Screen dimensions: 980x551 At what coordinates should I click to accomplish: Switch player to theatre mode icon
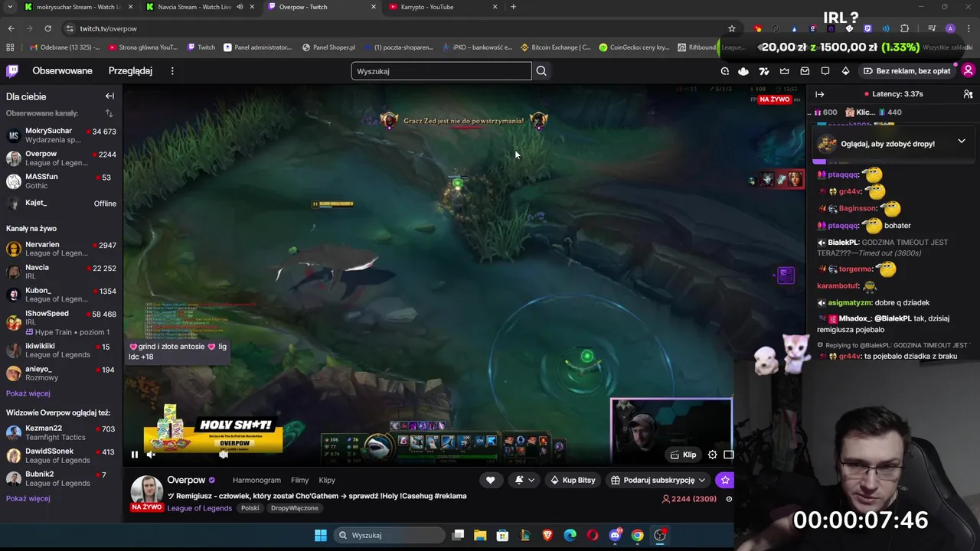click(x=728, y=455)
